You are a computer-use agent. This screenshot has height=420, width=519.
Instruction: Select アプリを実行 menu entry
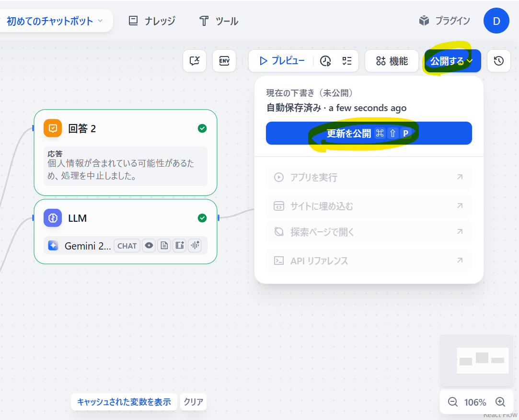pos(369,177)
